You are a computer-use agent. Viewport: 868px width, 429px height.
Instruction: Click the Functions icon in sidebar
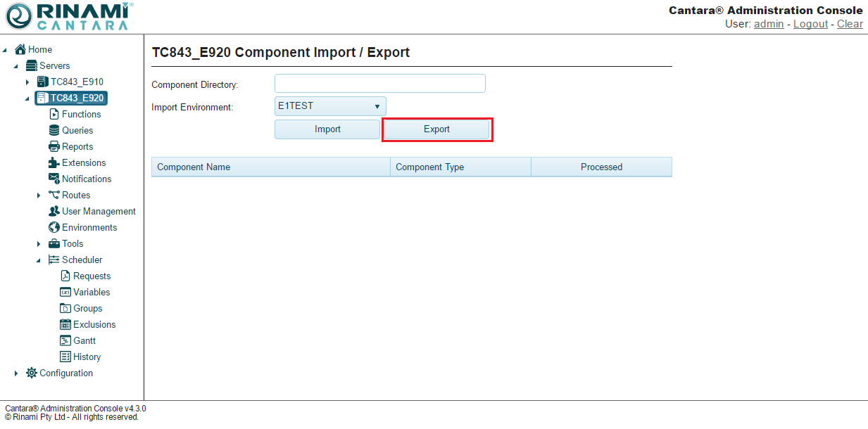click(54, 114)
